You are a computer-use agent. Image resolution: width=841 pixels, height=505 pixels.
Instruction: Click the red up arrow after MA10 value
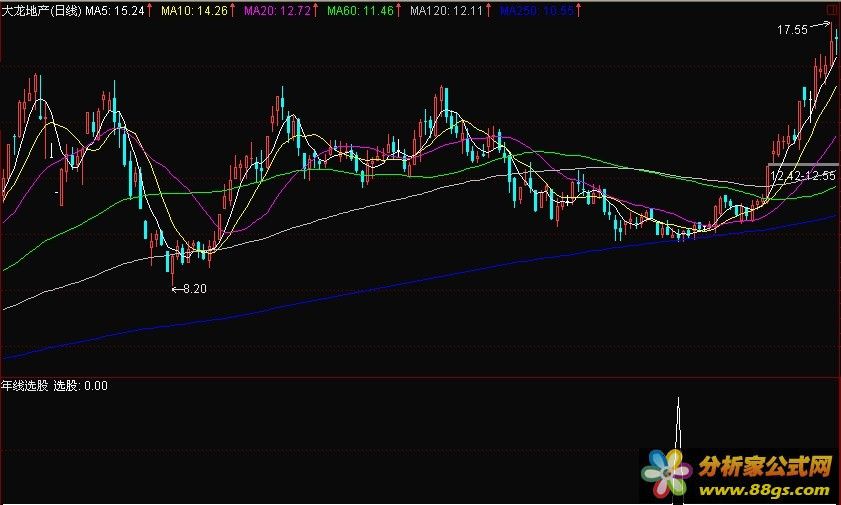[232, 10]
